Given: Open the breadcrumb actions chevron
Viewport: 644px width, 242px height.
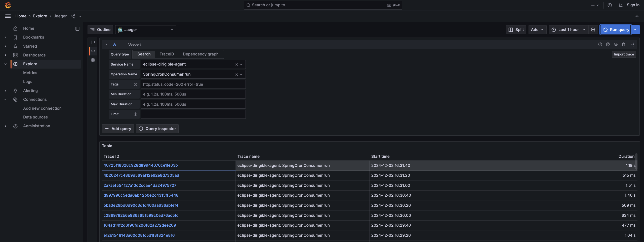Looking at the screenshot, I should (80, 16).
